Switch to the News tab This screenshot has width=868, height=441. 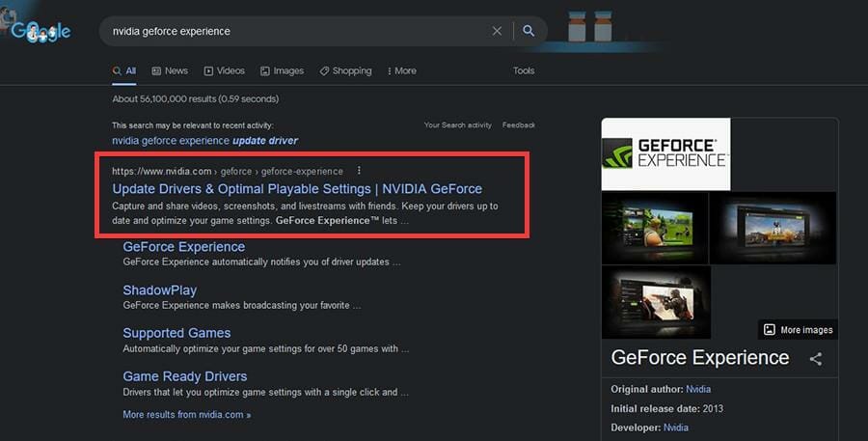tap(170, 70)
